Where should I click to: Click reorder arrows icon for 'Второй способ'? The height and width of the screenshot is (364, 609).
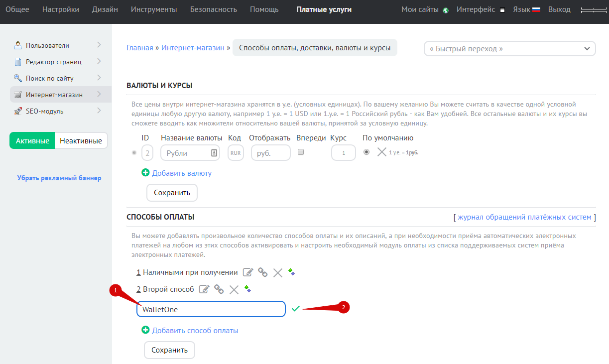click(247, 289)
